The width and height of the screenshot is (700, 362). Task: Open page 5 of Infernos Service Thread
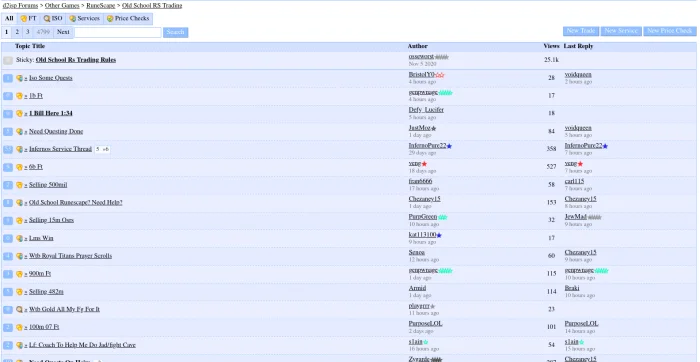point(98,150)
